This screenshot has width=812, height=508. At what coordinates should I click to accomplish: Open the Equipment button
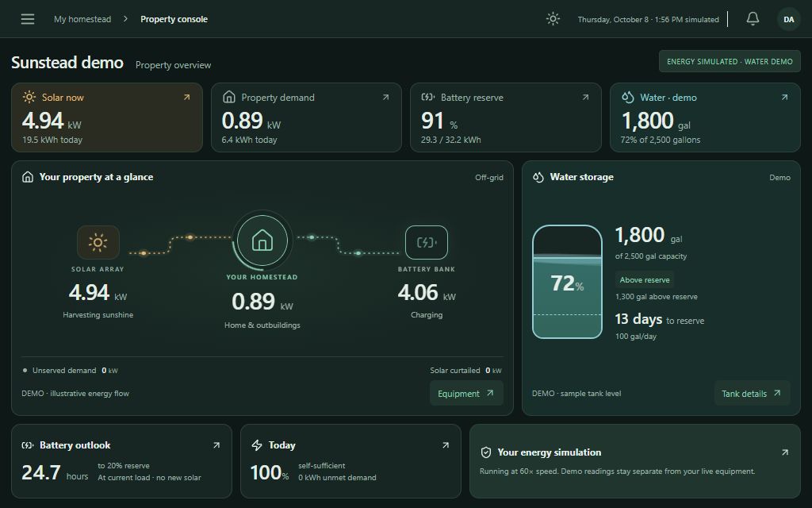tap(466, 394)
